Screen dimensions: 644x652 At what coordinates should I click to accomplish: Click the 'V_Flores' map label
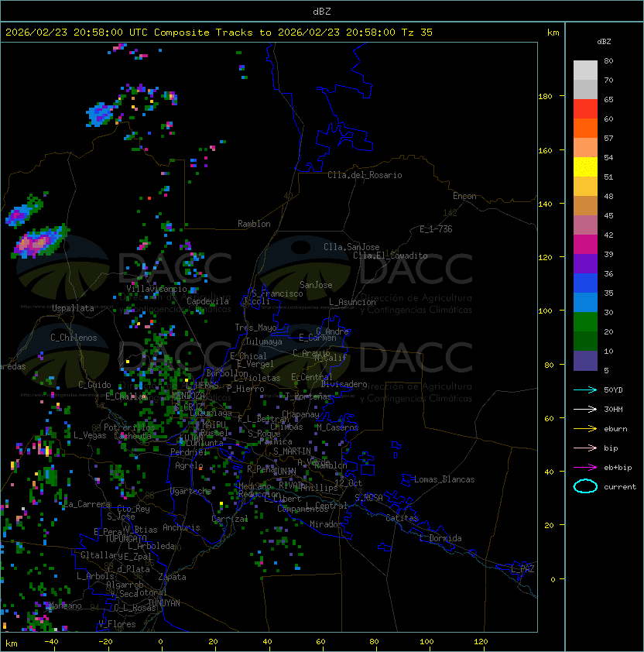point(117,624)
